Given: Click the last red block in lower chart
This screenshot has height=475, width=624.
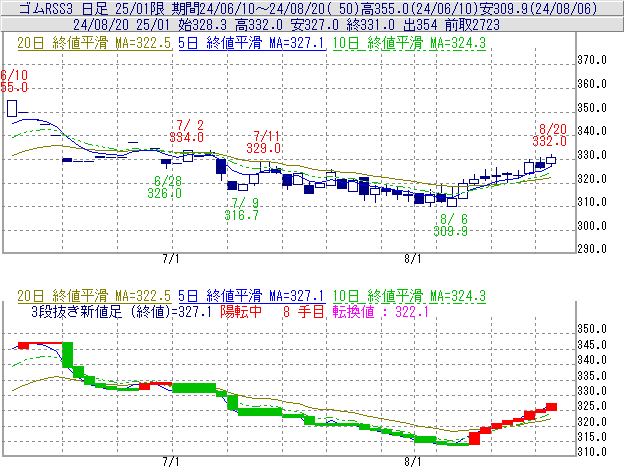Looking at the screenshot, I should point(551,407).
